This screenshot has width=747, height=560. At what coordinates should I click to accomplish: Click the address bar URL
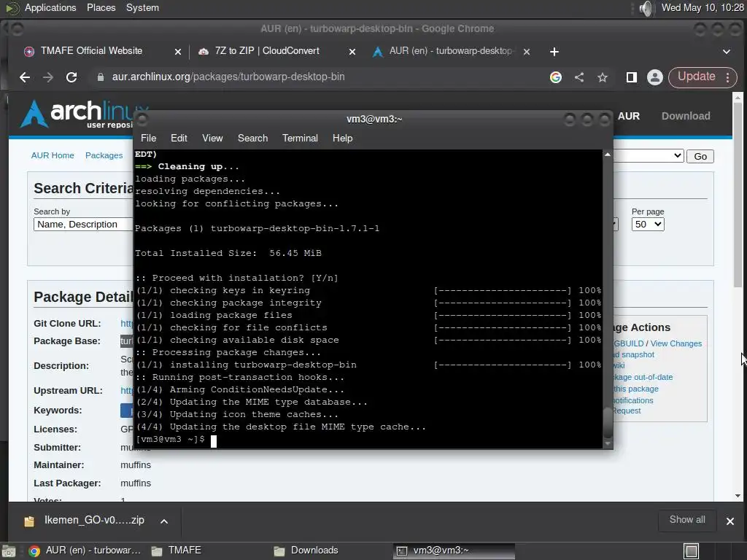pos(228,77)
